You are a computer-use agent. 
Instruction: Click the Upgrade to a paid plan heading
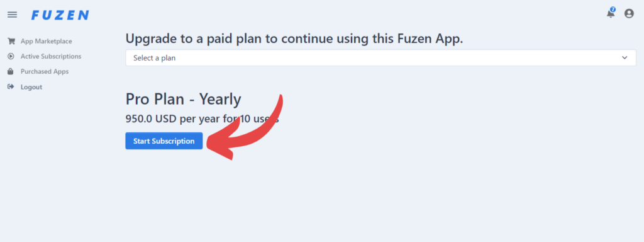coord(294,39)
